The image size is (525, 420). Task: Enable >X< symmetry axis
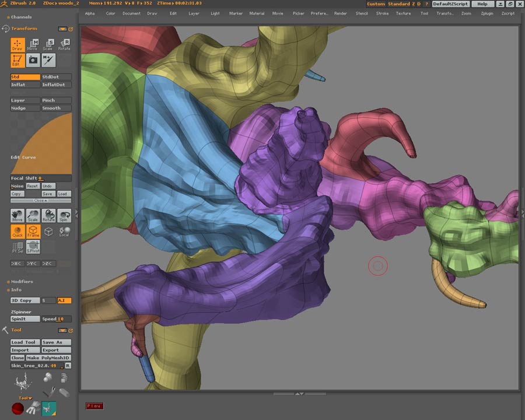click(x=17, y=264)
